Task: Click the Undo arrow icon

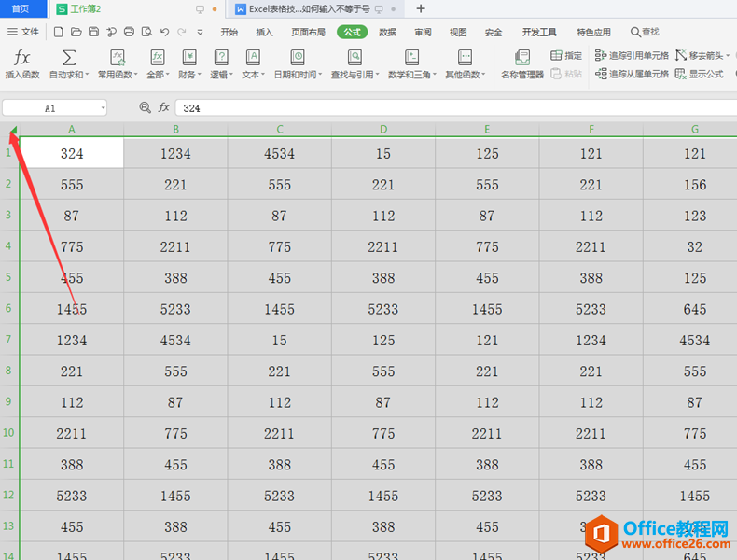Action: [x=164, y=32]
